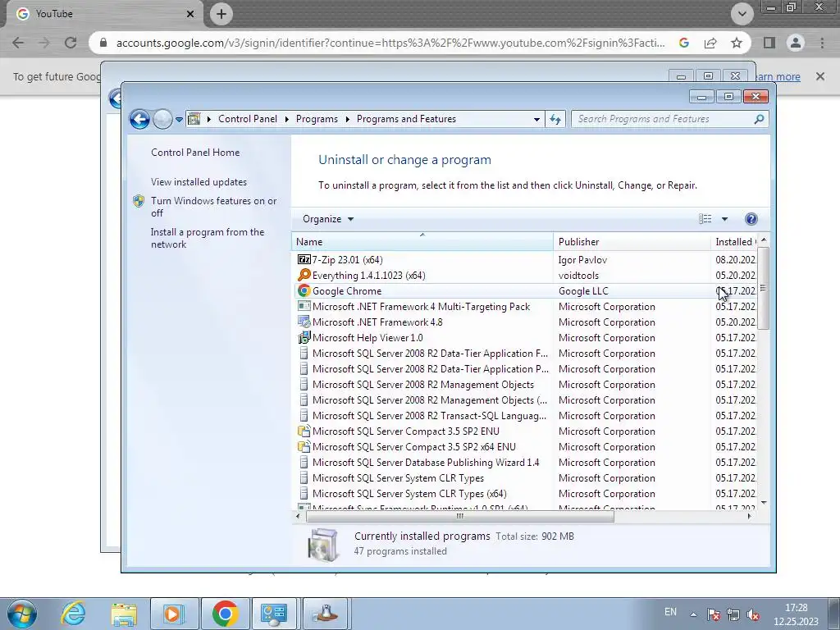Open Windows Explorer from taskbar
The width and height of the screenshot is (840, 630).
point(124,614)
